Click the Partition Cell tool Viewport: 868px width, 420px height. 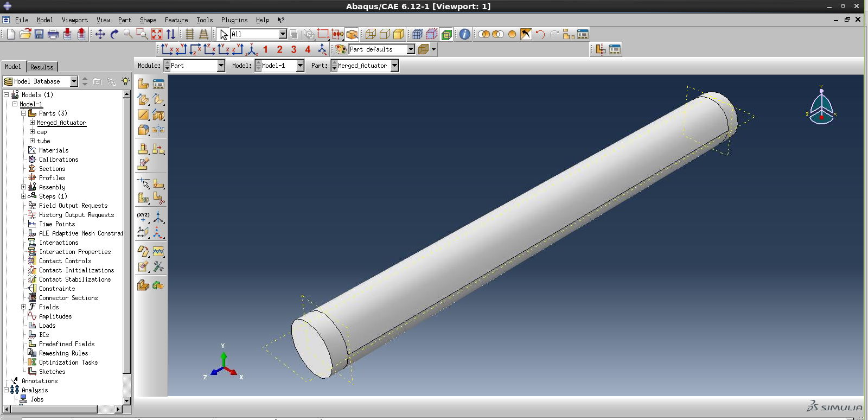143,198
